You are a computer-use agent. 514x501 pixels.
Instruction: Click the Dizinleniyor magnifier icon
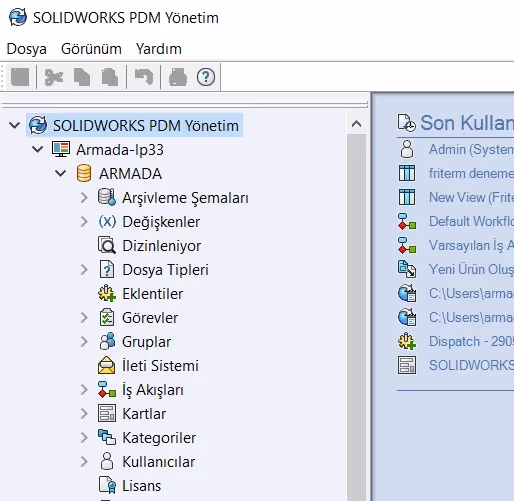107,245
